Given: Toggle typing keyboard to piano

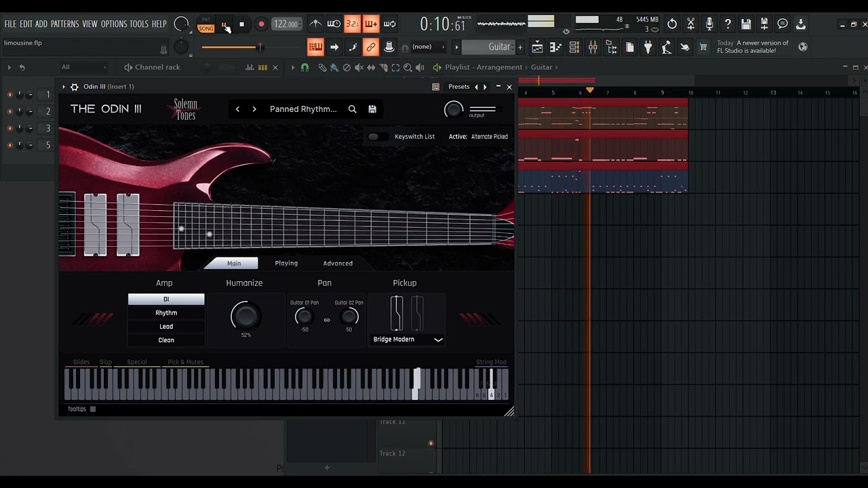Looking at the screenshot, I should pyautogui.click(x=315, y=47).
